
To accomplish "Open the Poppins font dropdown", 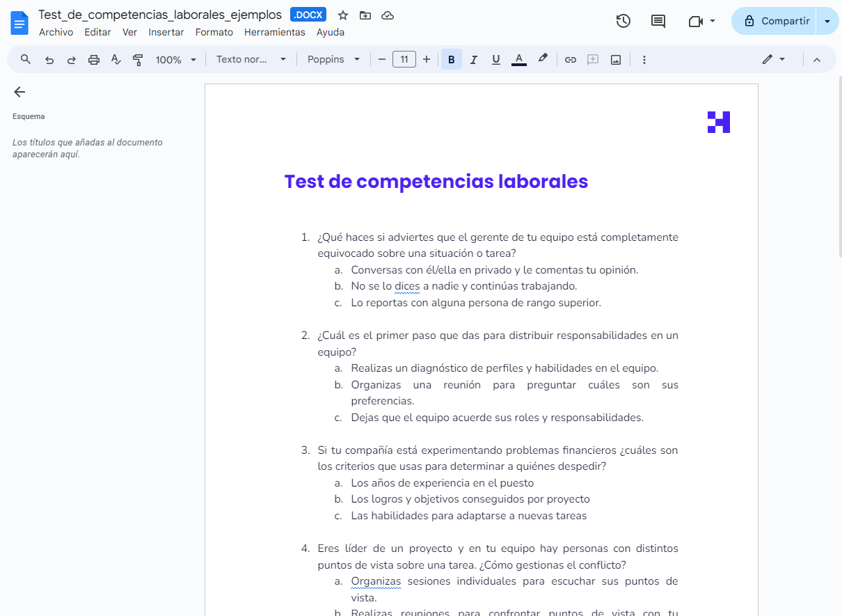I will (x=334, y=59).
